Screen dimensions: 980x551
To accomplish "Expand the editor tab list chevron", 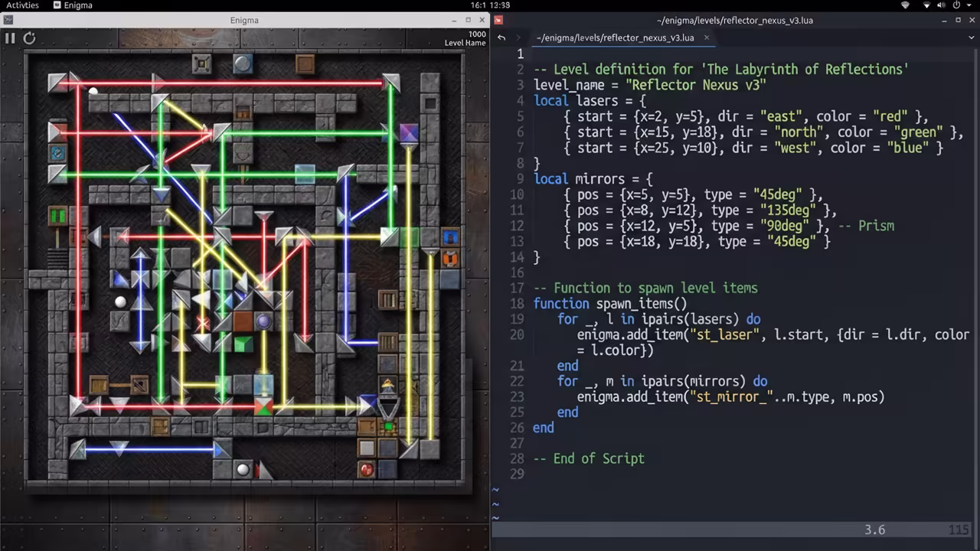I will pyautogui.click(x=970, y=37).
